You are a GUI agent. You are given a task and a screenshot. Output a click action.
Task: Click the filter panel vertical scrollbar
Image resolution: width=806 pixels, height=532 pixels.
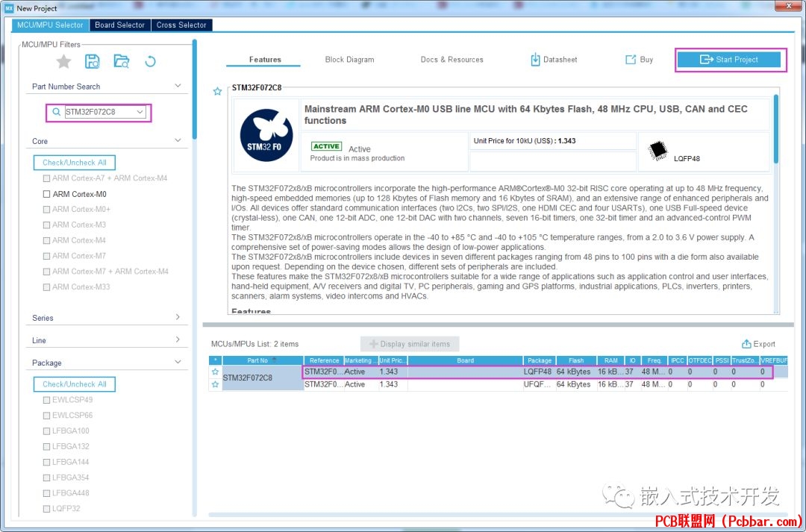(x=194, y=89)
